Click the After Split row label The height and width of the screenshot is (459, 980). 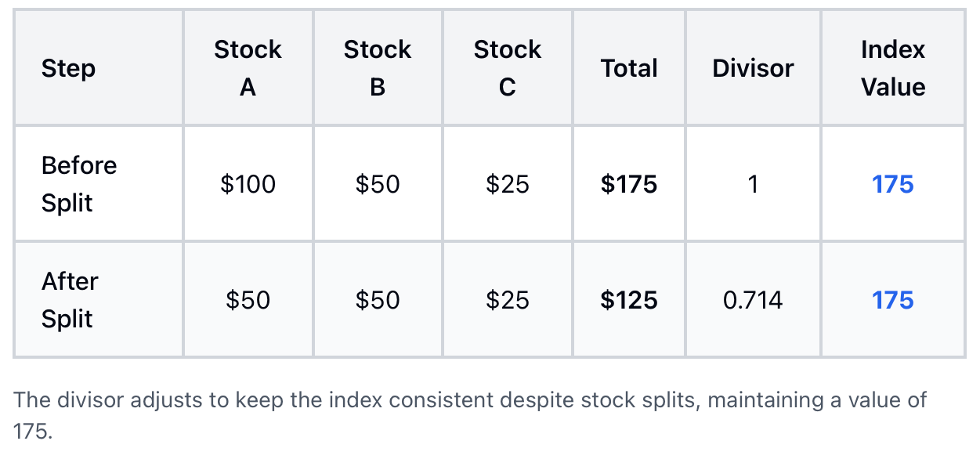click(x=70, y=300)
